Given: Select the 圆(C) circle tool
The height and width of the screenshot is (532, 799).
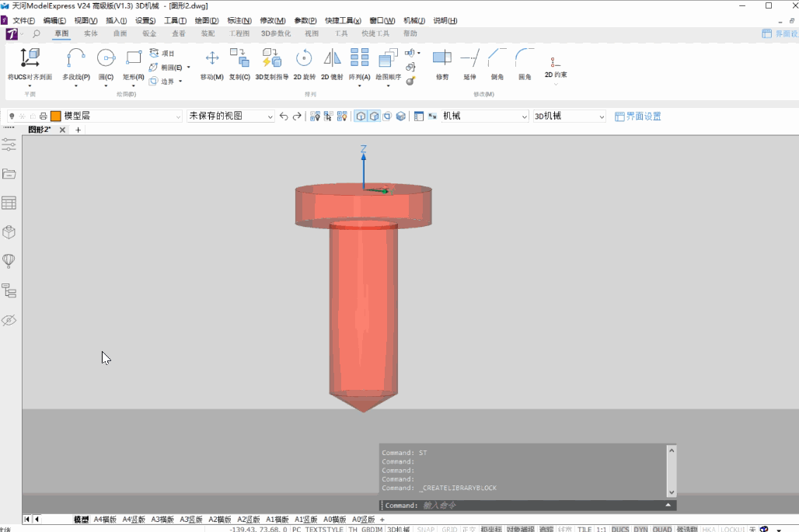Looking at the screenshot, I should click(106, 64).
